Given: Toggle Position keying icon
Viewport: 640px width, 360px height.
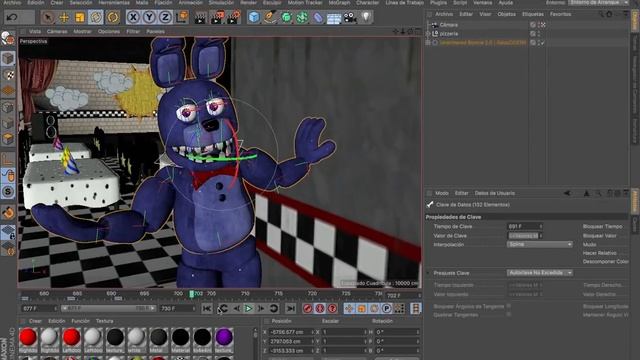Looking at the screenshot, I should click(x=349, y=309).
